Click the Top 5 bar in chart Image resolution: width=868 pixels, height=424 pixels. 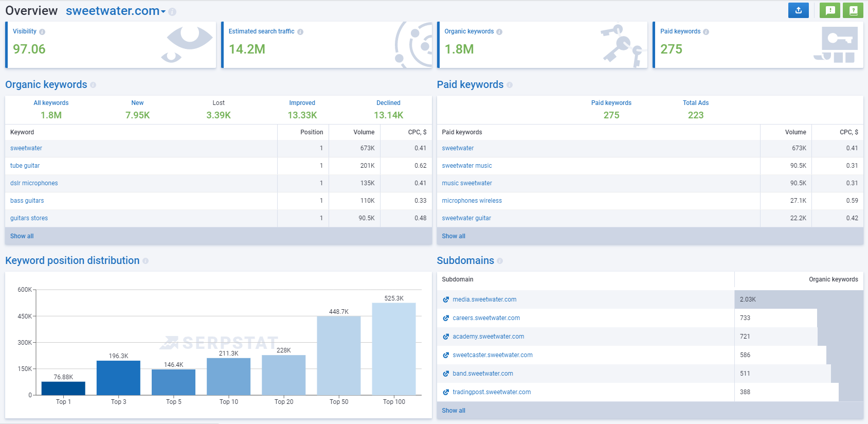pos(173,382)
